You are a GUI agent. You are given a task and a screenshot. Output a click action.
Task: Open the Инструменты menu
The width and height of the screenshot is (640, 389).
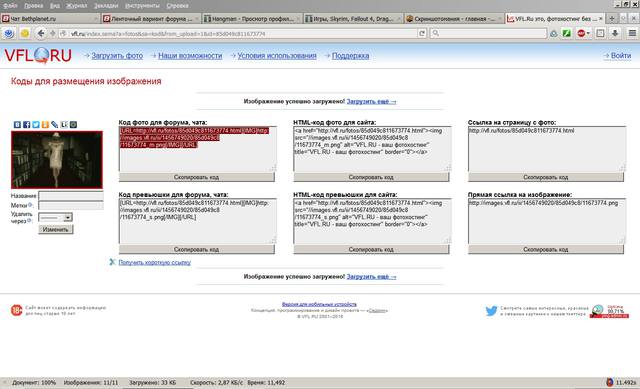[x=142, y=5]
